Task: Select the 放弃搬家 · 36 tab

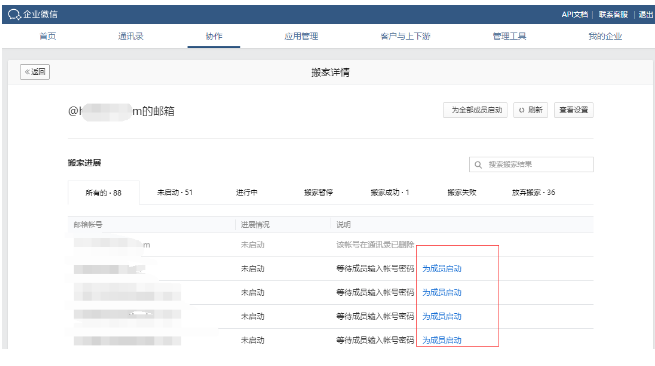Action: (x=533, y=192)
